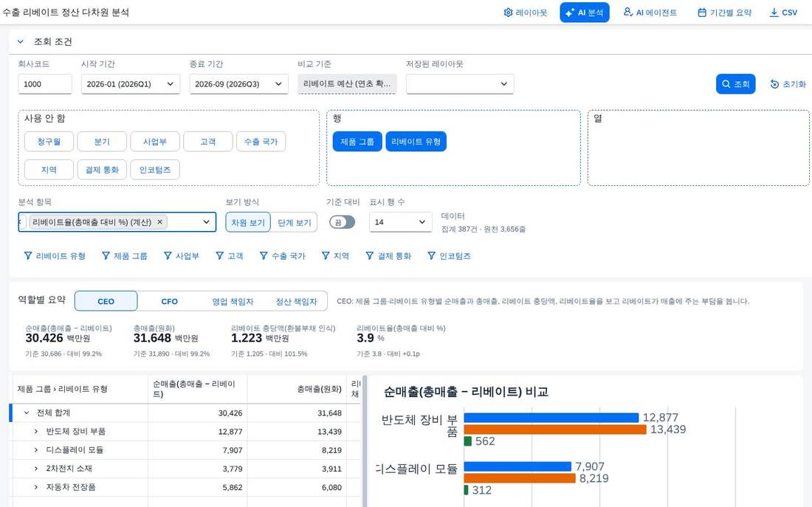
Task: Click the 30,426 백만원 순매출 KPI value
Action: (x=58, y=338)
